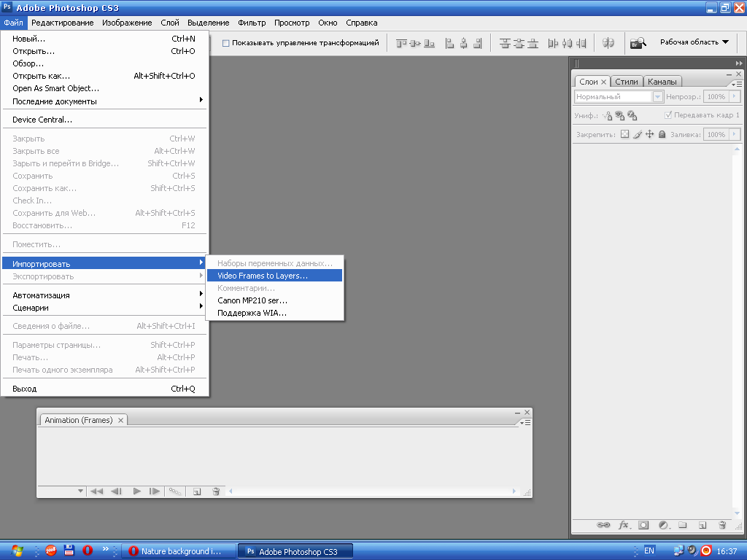Switch to 'Стили' tab

coord(626,82)
